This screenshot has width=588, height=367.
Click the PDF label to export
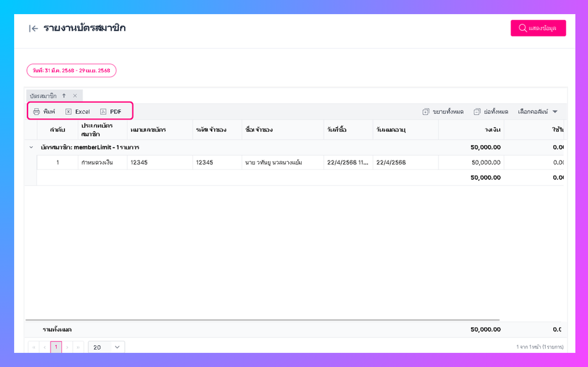116,111
